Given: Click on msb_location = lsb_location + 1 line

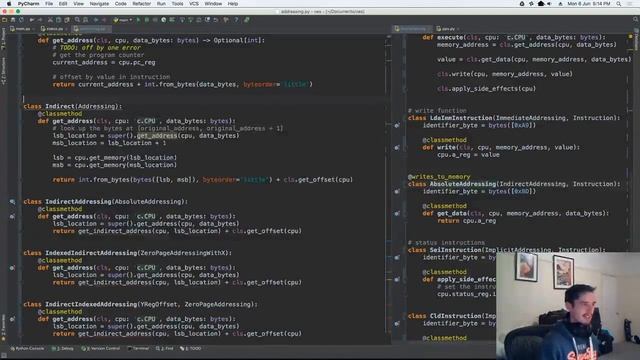Looking at the screenshot, I should 109,143.
